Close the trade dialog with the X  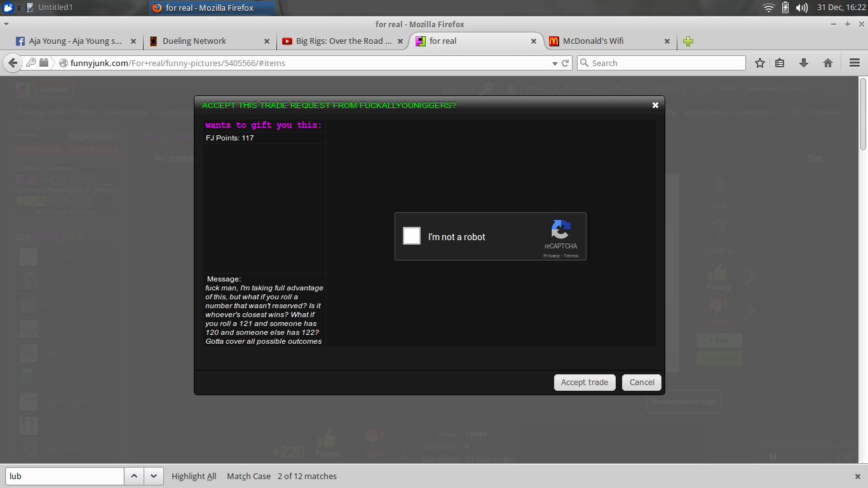pyautogui.click(x=655, y=105)
